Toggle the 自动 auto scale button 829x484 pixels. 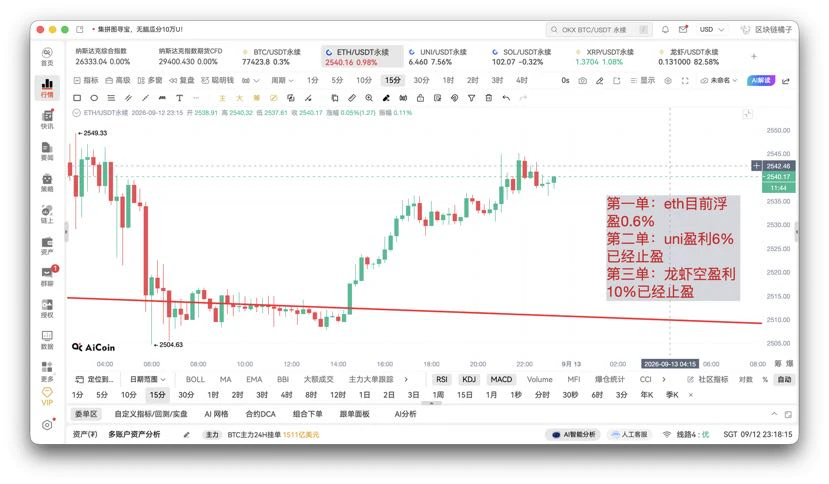point(784,379)
